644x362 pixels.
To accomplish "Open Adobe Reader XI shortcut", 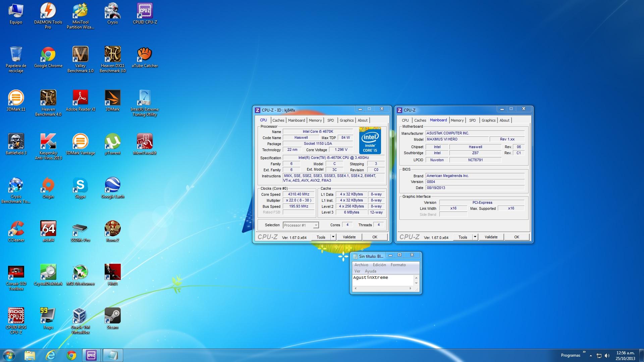I will [80, 101].
